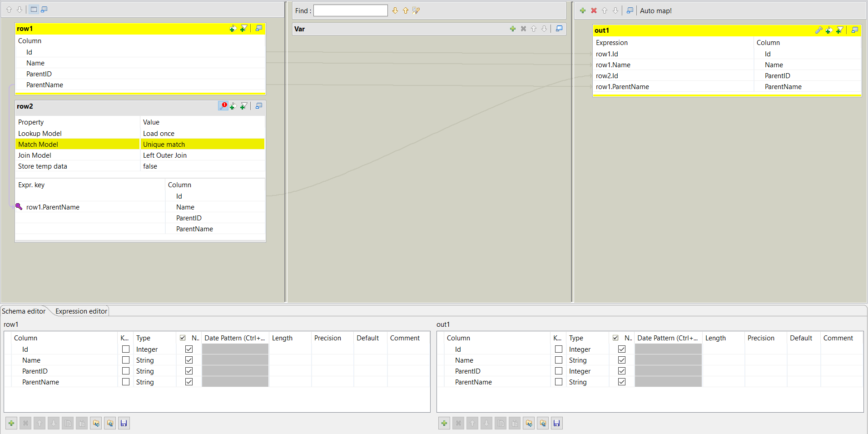Viewport: 868px width, 434px height.
Task: Add a new variable in Var table
Action: [513, 29]
